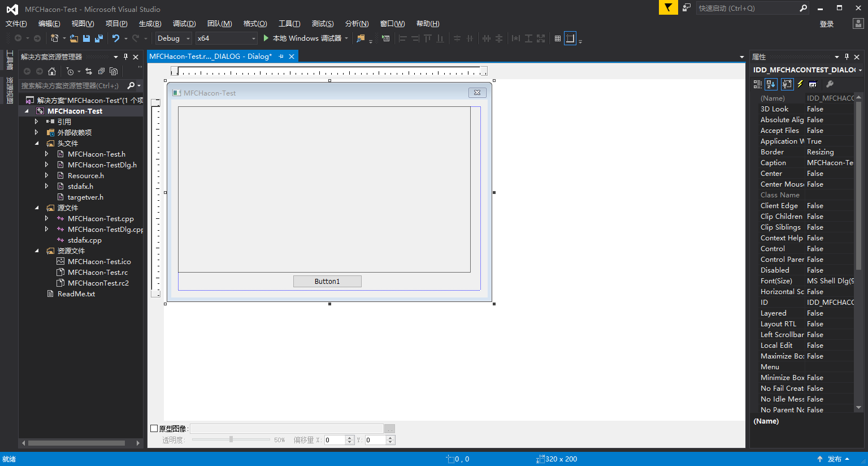Select the Events (lightning bolt) icon in Properties
The height and width of the screenshot is (466, 868).
coord(801,84)
